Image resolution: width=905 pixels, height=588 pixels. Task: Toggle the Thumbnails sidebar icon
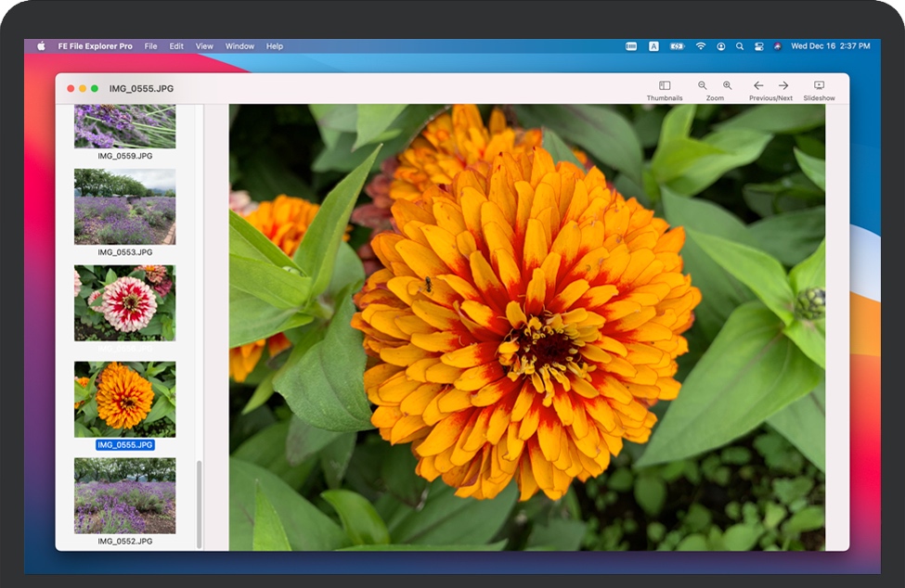[x=665, y=86]
